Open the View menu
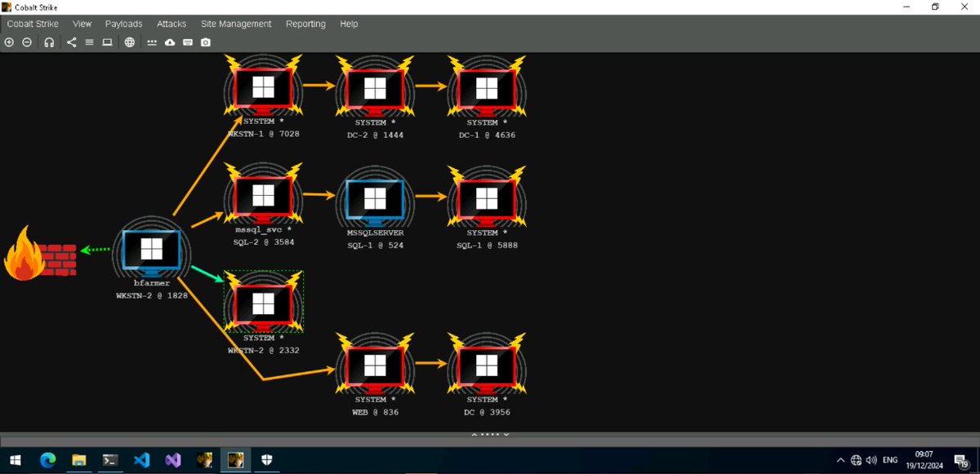This screenshot has width=980, height=474. click(82, 24)
